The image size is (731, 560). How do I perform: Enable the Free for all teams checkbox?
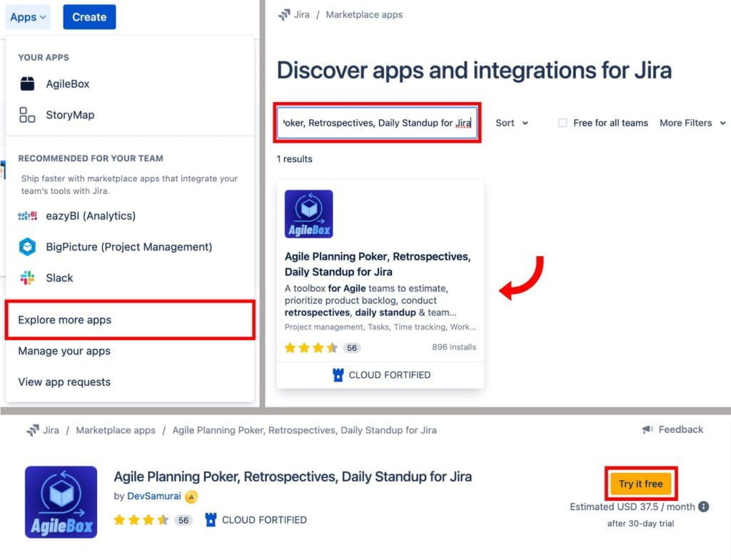[563, 123]
